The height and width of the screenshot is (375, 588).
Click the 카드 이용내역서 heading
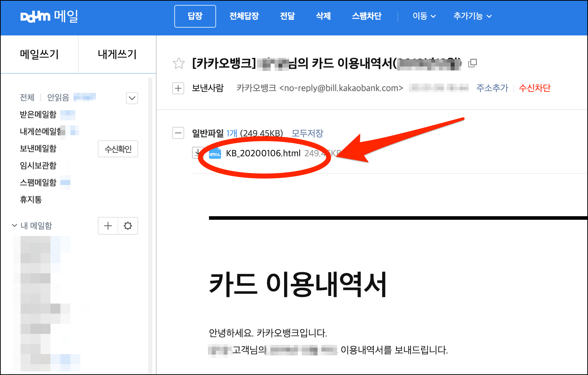pos(298,285)
